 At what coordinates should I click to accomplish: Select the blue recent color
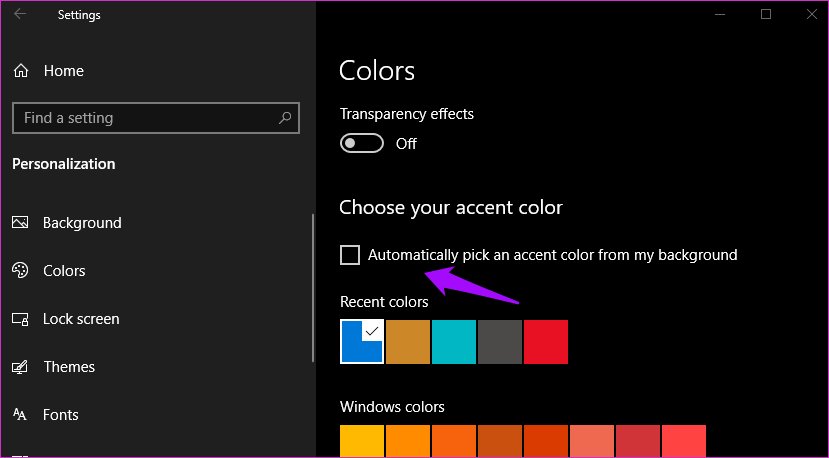[362, 342]
